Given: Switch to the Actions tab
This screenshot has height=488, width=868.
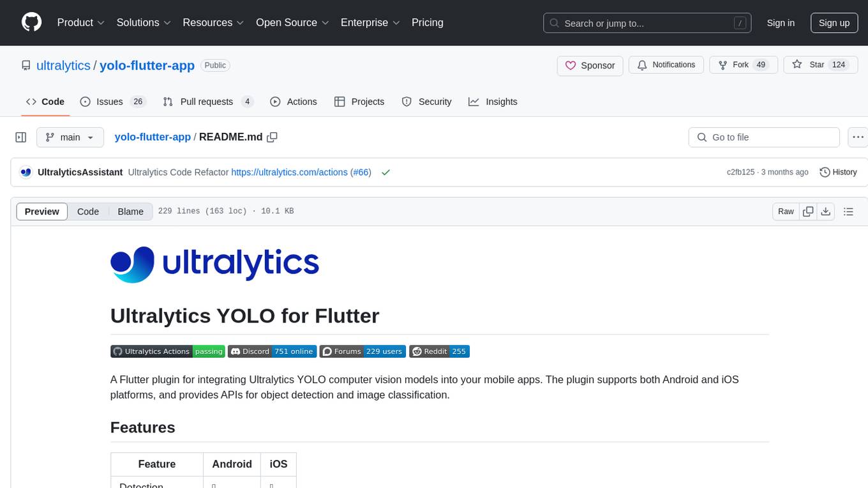Looking at the screenshot, I should (x=294, y=102).
